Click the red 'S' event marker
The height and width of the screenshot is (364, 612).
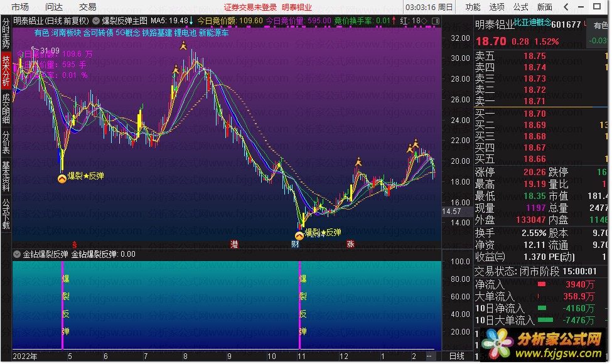tap(74, 245)
